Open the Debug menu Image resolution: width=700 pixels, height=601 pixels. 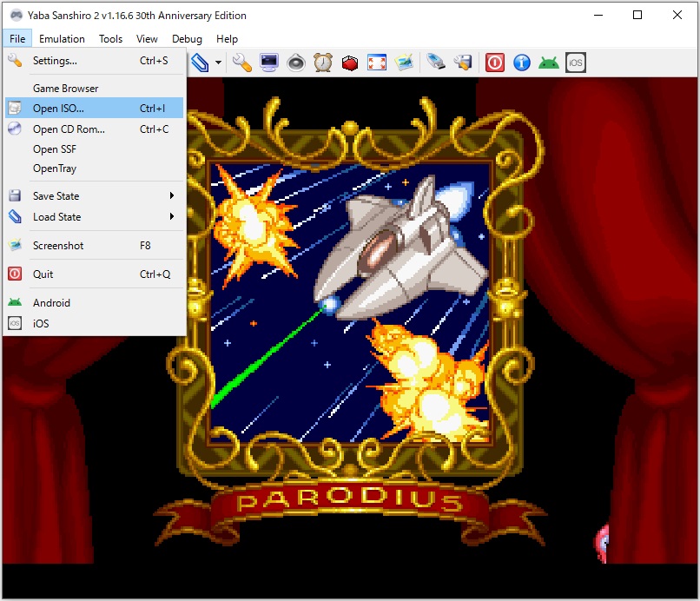pos(187,39)
